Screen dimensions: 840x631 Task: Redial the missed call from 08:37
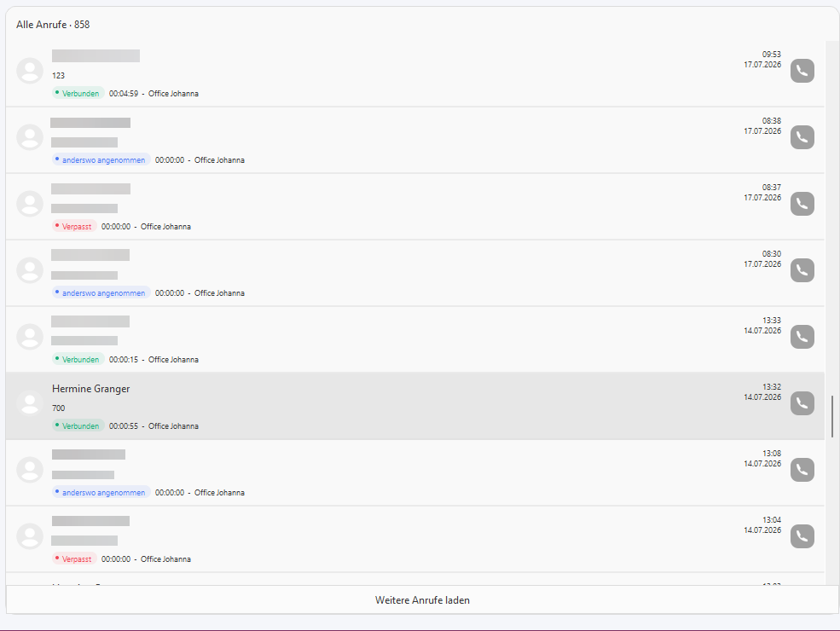[x=802, y=204]
